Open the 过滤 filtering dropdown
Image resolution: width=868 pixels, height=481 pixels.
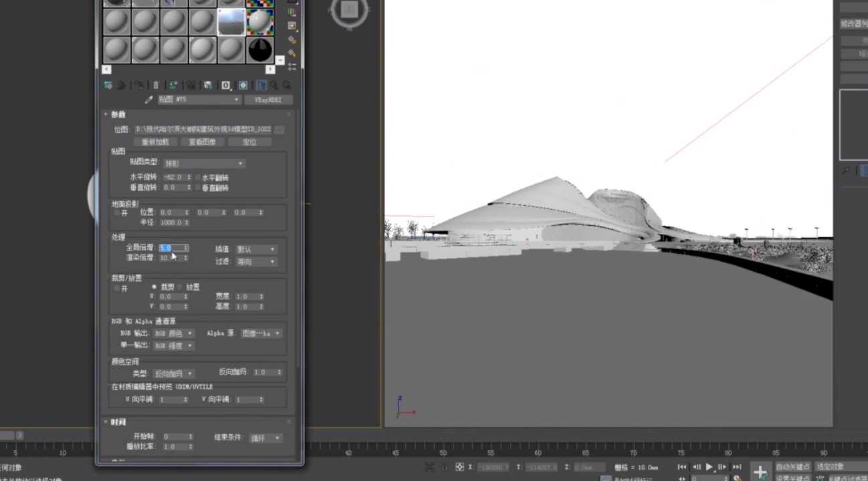pos(255,262)
